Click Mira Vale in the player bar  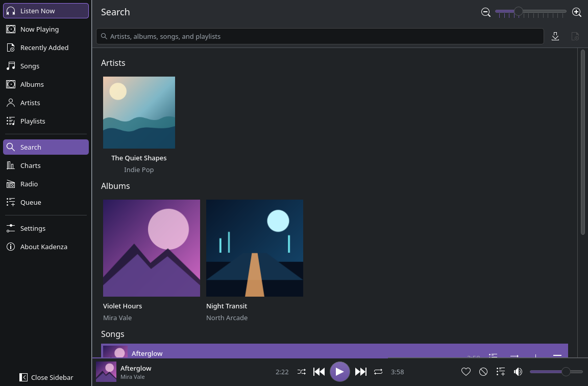click(132, 377)
